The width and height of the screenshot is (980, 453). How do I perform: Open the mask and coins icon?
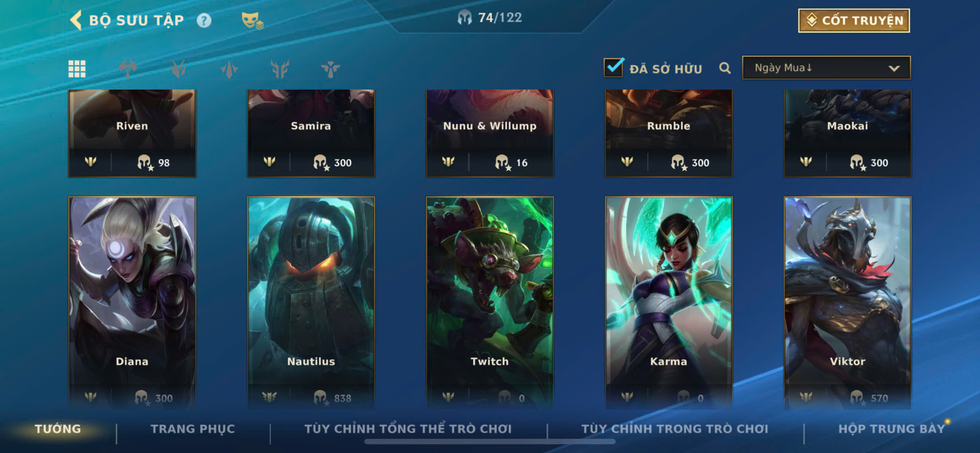click(x=252, y=20)
